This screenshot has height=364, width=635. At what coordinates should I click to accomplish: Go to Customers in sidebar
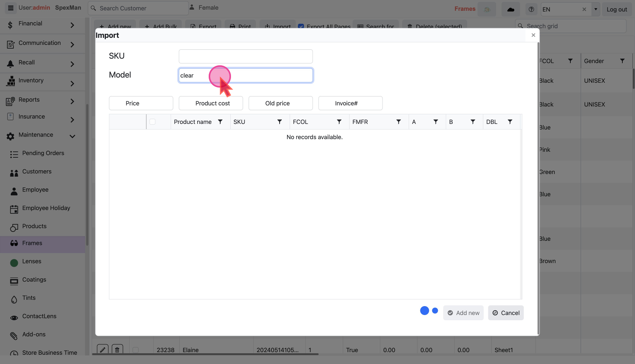[x=37, y=171]
